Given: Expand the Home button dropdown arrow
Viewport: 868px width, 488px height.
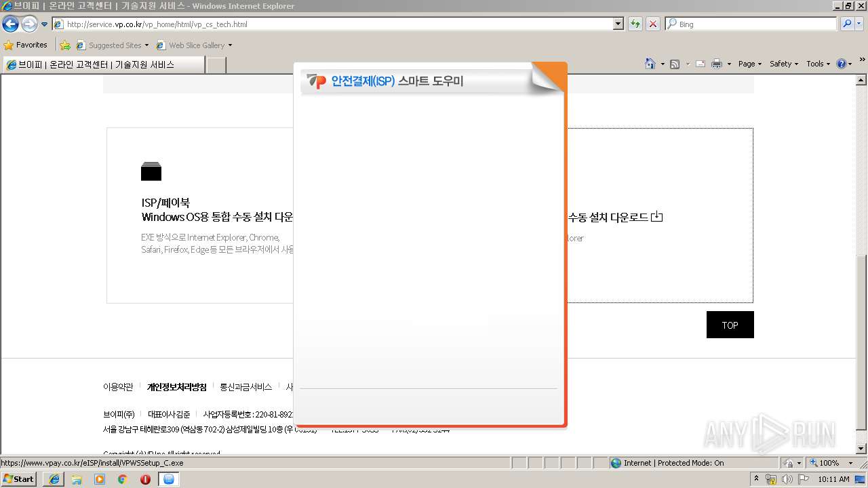Looking at the screenshot, I should coord(662,64).
